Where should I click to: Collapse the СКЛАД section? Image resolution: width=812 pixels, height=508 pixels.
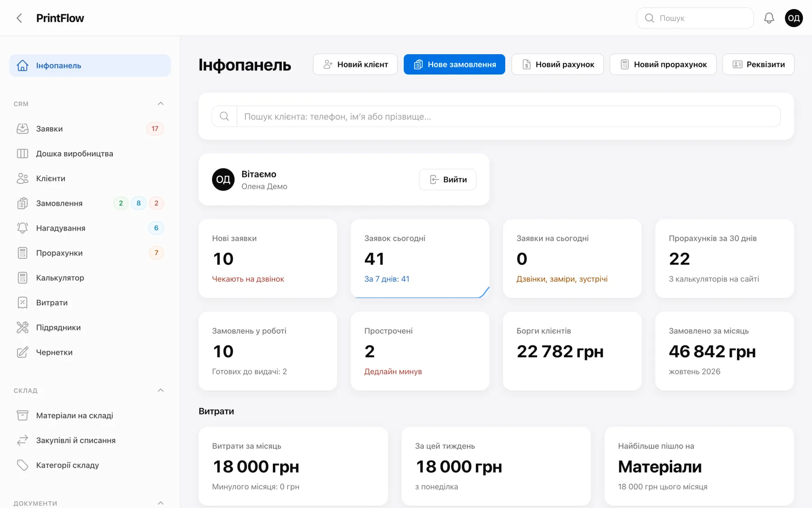161,391
